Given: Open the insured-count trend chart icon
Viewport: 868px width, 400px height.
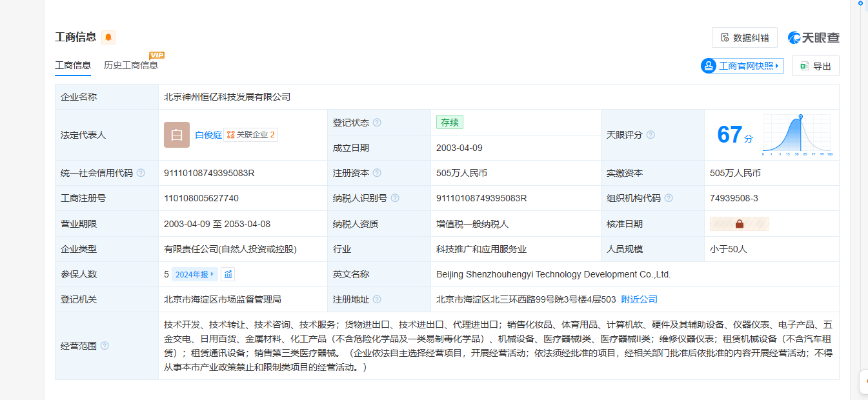Looking at the screenshot, I should point(228,274).
